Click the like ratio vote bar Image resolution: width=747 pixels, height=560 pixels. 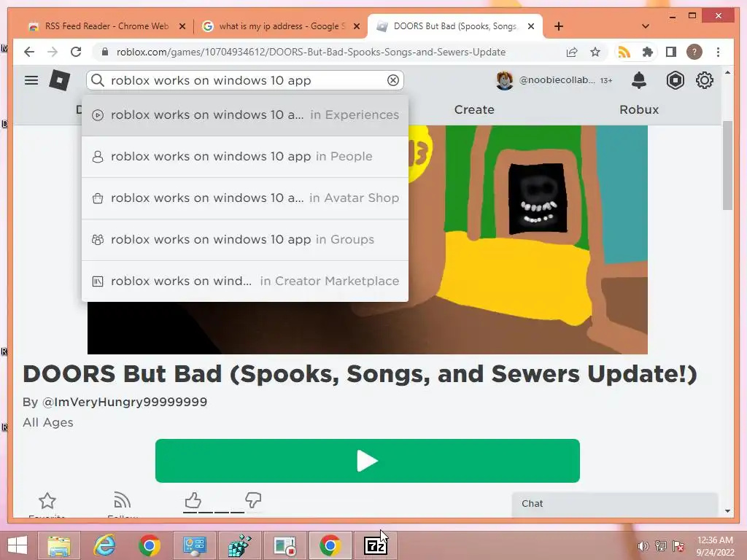click(x=223, y=513)
